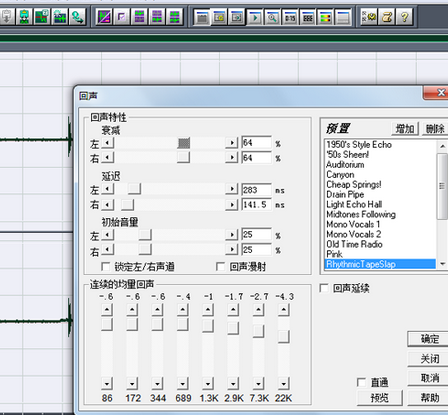Viewport: 448px width, 415px height.
Task: Click left arrow of right 衰减 slider
Action: click(x=107, y=157)
